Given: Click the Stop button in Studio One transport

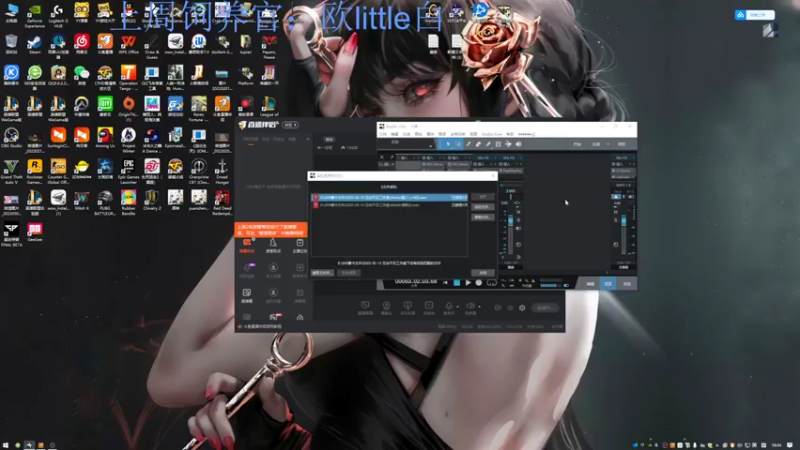Looking at the screenshot, I should click(x=457, y=283).
